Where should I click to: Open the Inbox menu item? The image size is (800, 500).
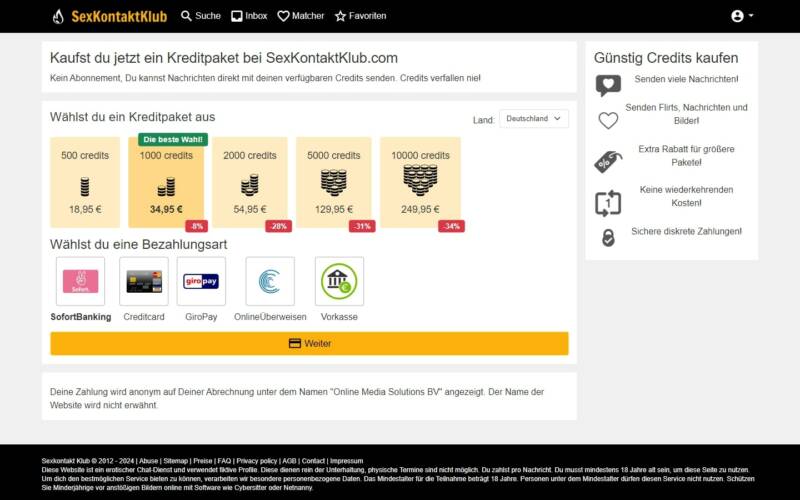(249, 16)
